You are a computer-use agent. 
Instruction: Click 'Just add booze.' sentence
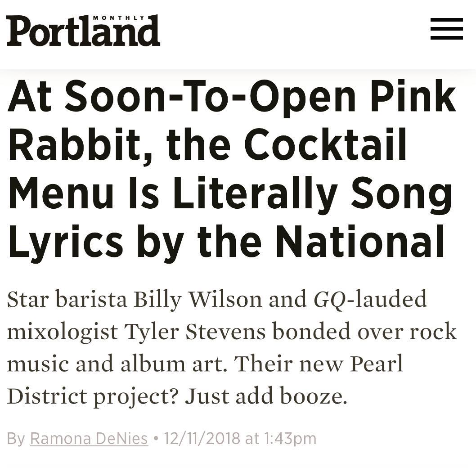click(x=266, y=396)
